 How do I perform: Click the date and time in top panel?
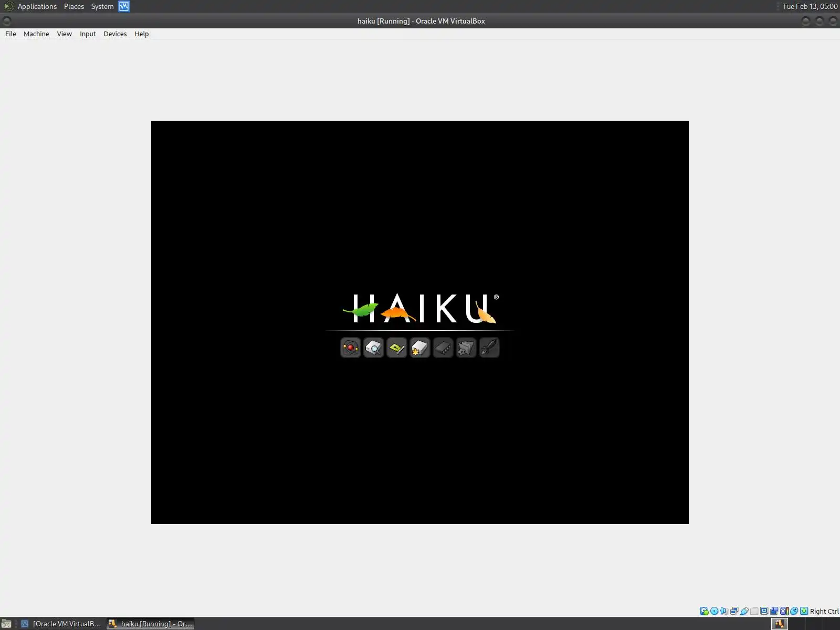coord(810,6)
